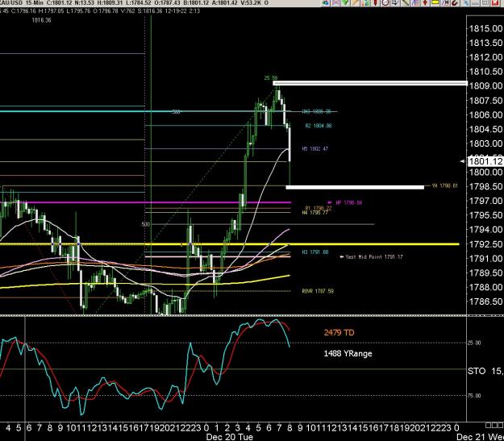Select the upper white horizontal bar near 1809
This screenshot has width=504, height=441.
370,83
